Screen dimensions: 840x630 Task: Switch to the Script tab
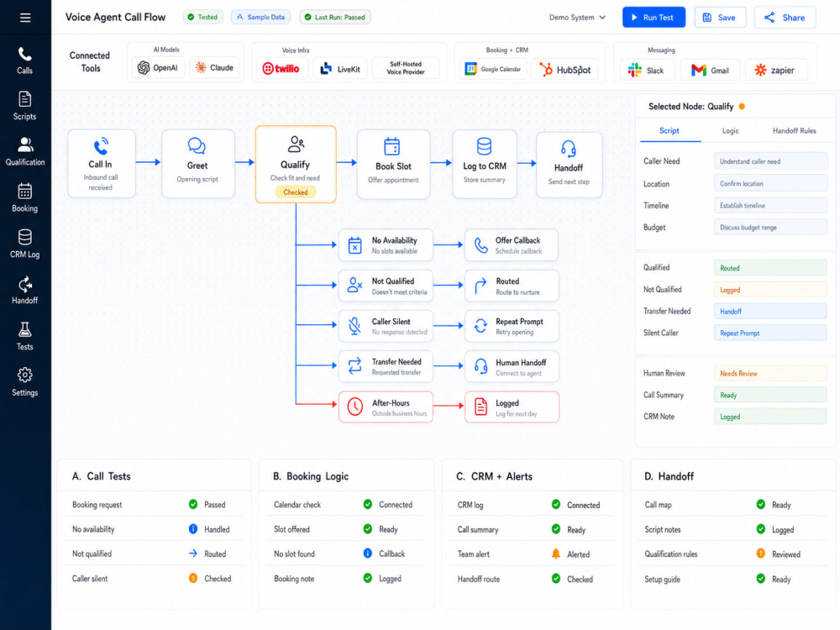(669, 131)
